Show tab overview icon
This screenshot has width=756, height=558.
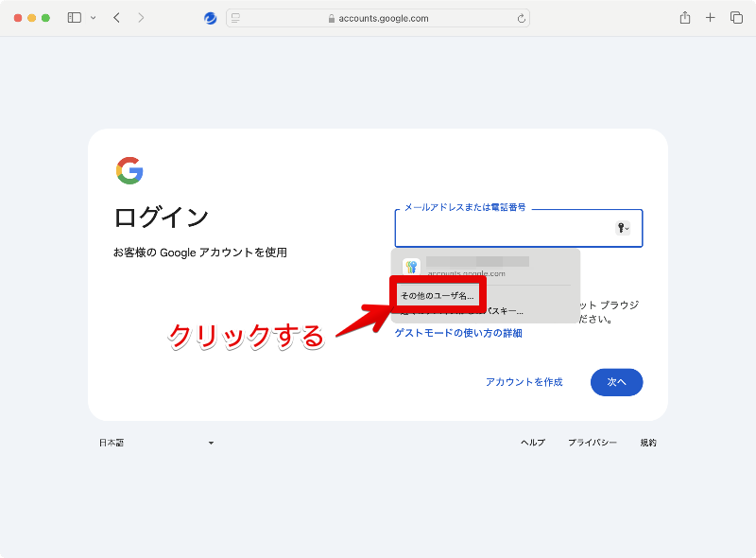tap(736, 18)
